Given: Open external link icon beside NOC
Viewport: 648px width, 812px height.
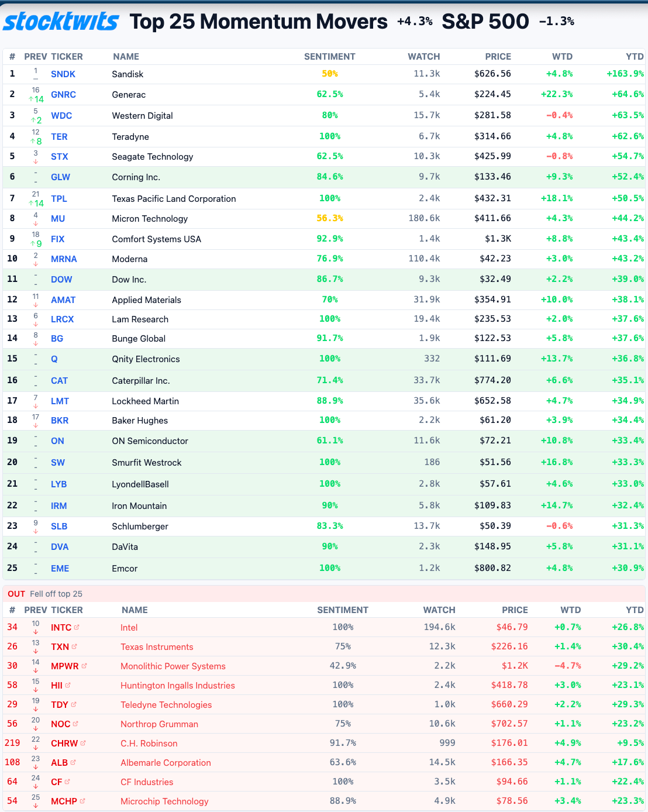Looking at the screenshot, I should 76,724.
